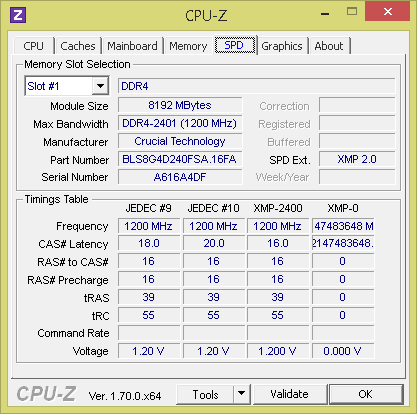Click the empty Week/Year field
Screen dimensions: 417x414
[x=357, y=177]
